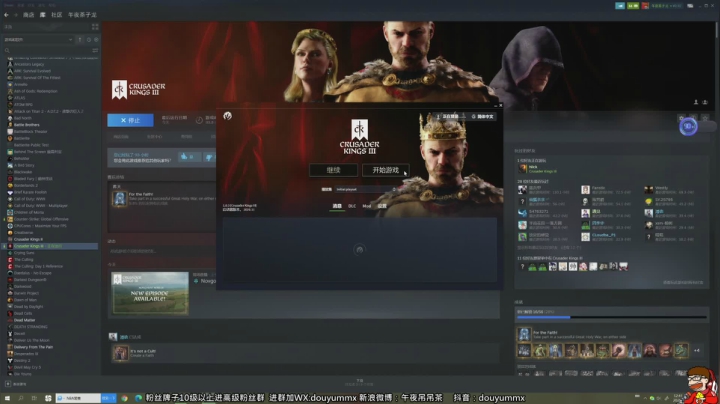Toggle the favorite star for Crusader Kings III

(705, 118)
